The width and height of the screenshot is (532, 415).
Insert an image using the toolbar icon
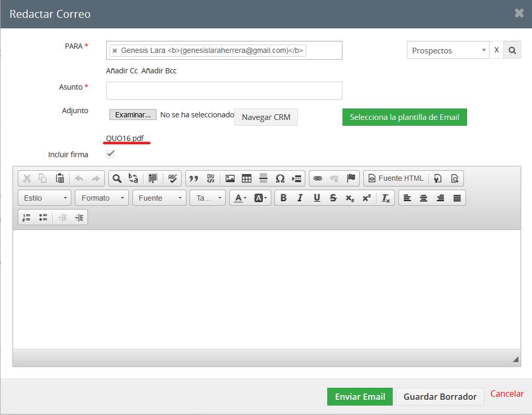(230, 179)
